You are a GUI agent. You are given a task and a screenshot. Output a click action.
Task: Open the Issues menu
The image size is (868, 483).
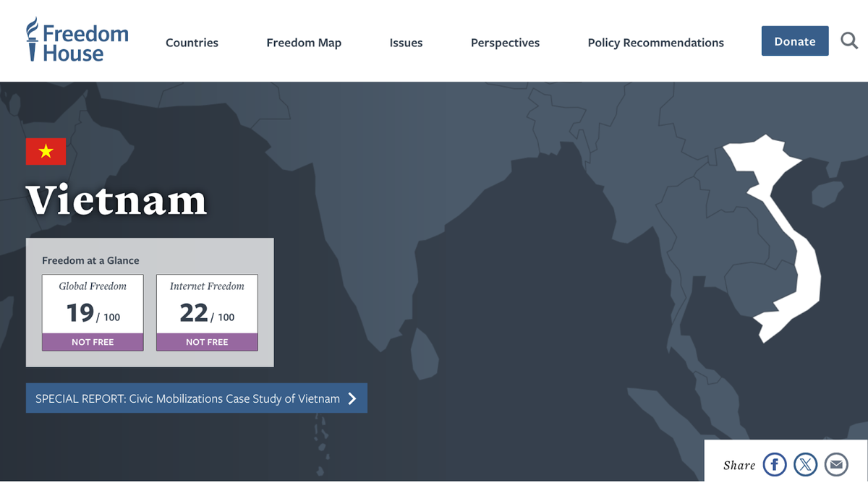[406, 43]
